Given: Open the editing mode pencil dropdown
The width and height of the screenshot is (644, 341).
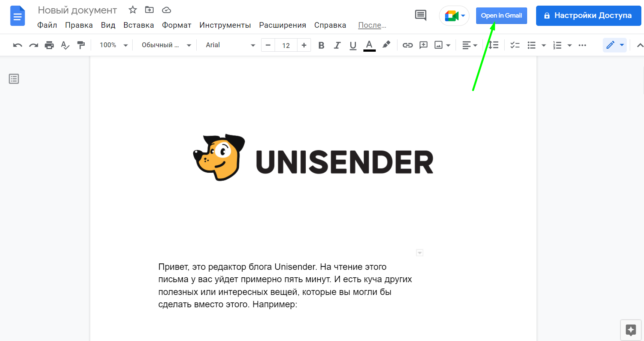Looking at the screenshot, I should click(x=615, y=45).
